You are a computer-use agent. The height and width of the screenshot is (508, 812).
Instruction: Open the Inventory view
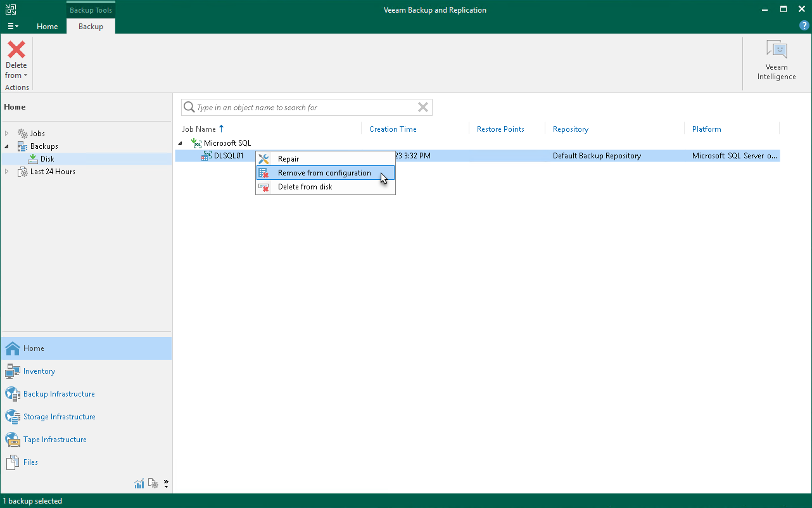click(x=86, y=371)
